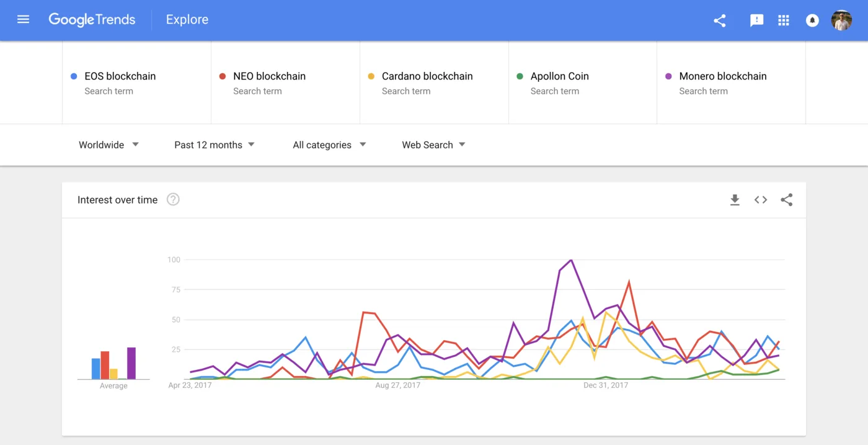868x445 pixels.
Task: Click the Aug 27, 2017 axis label
Action: click(x=398, y=385)
